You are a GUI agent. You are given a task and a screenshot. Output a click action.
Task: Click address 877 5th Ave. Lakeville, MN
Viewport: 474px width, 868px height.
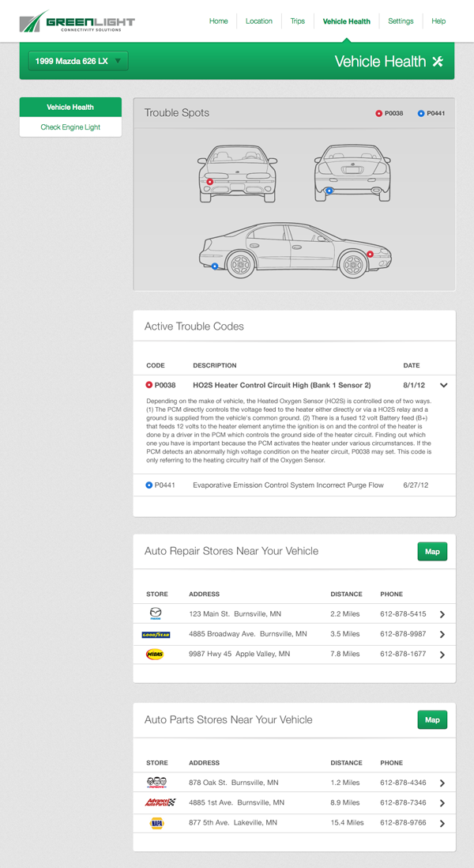[233, 823]
